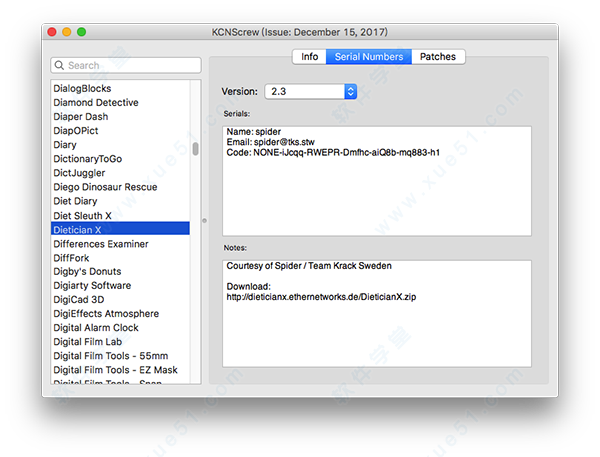Click the Download: text in Notes
The image size is (600, 457).
coord(248,287)
